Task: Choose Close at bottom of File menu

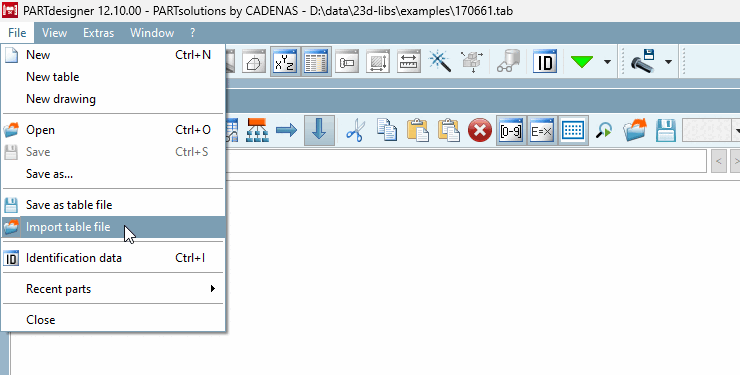Action: (x=113, y=320)
